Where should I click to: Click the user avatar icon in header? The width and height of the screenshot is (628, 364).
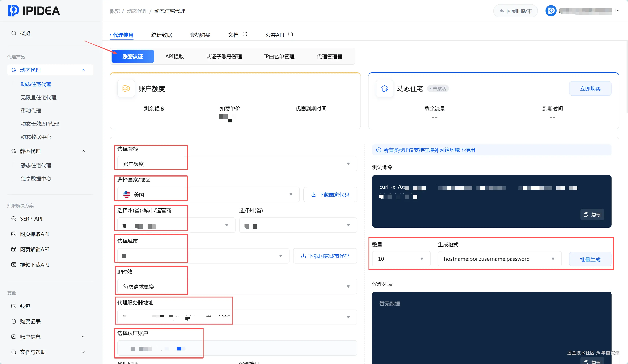[551, 11]
